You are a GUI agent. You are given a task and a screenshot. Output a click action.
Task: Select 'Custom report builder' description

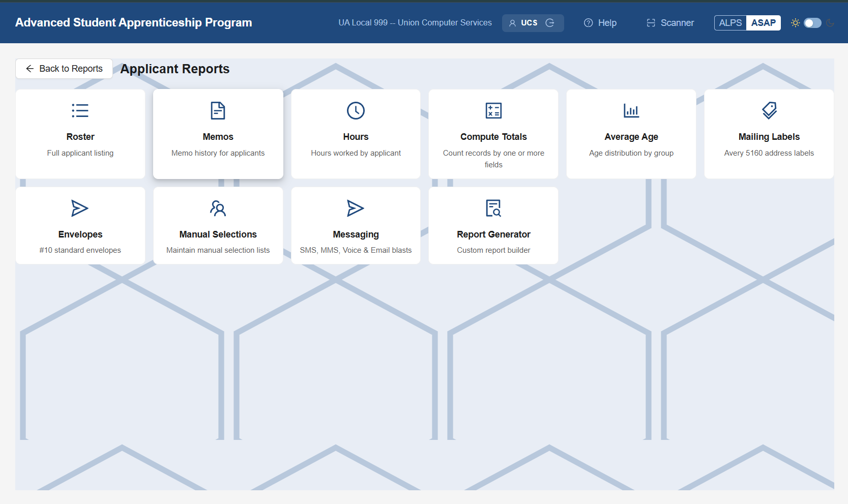tap(493, 250)
